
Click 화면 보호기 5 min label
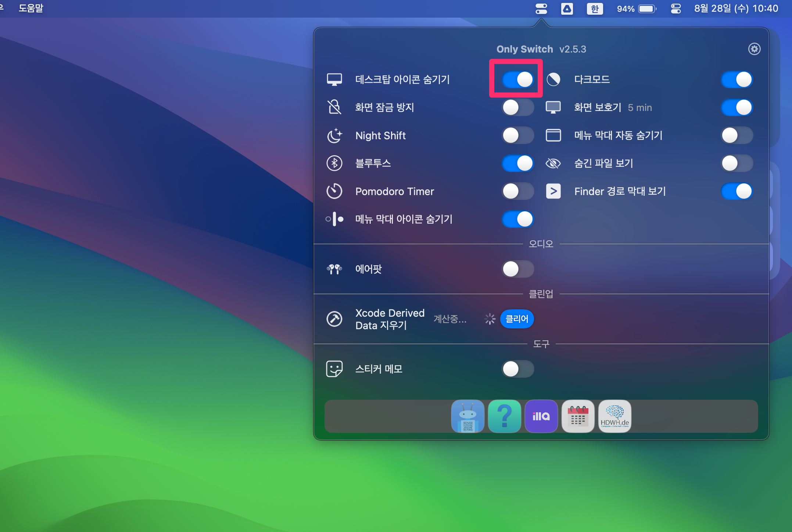point(613,108)
